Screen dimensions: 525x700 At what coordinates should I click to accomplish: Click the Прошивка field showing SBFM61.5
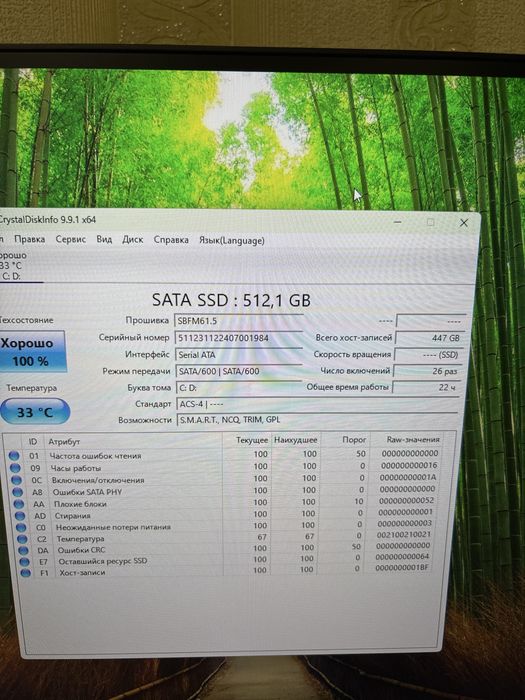(x=239, y=321)
